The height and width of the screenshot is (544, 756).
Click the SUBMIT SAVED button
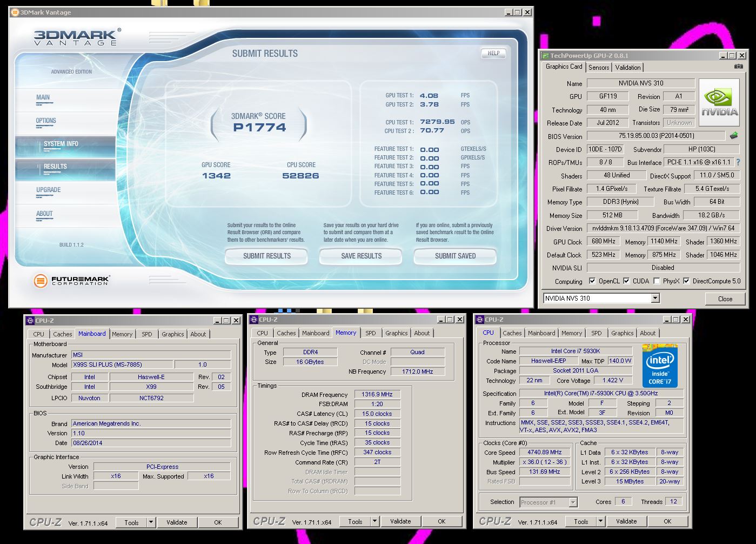tap(455, 256)
